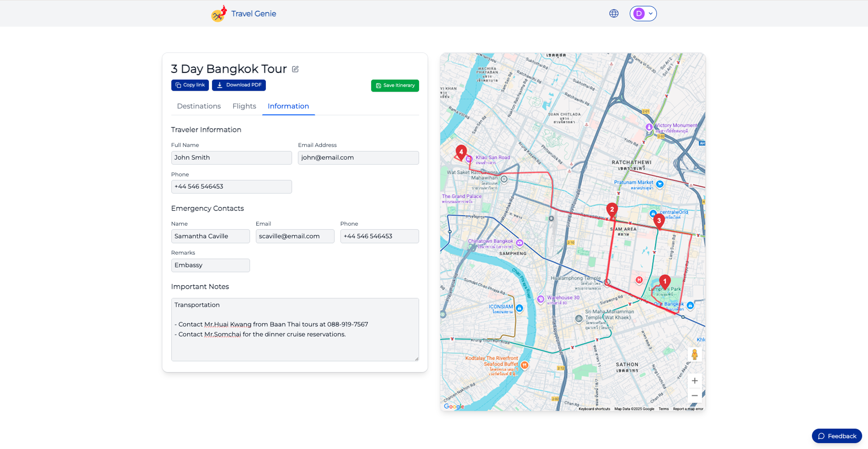This screenshot has width=868, height=449.
Task: Open the Feedback button
Action: (837, 436)
